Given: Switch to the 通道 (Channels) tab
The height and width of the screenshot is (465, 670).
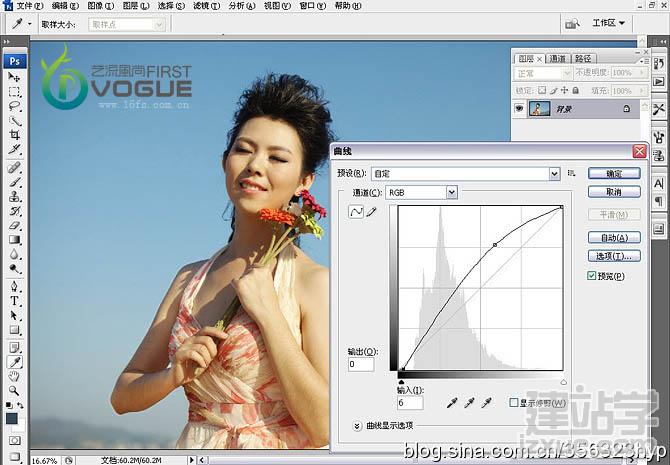Looking at the screenshot, I should [x=557, y=59].
